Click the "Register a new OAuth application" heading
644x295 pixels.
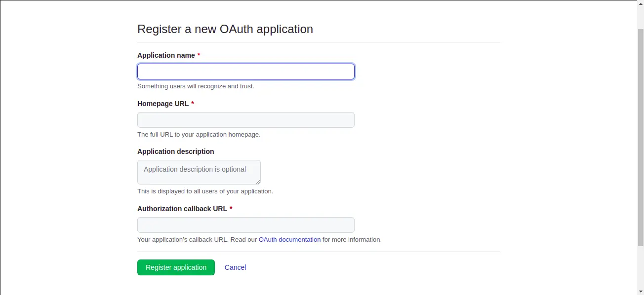(x=225, y=29)
